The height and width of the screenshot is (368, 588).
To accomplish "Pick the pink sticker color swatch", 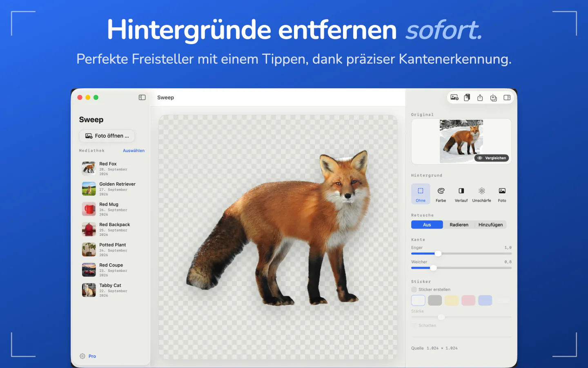I will point(468,301).
